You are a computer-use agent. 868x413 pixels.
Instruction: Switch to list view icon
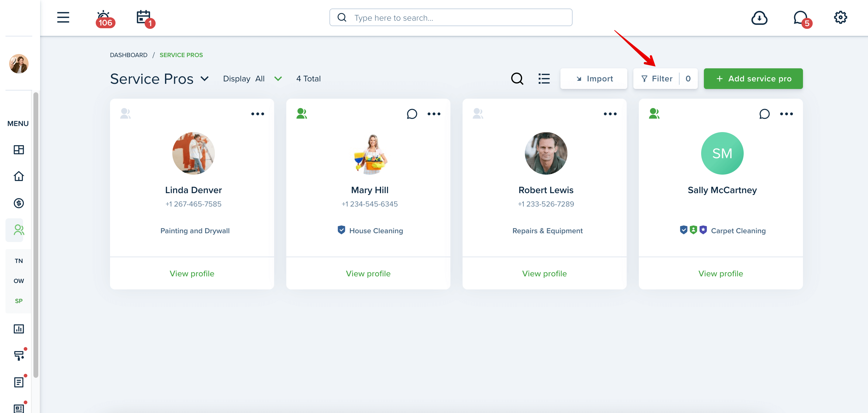544,79
